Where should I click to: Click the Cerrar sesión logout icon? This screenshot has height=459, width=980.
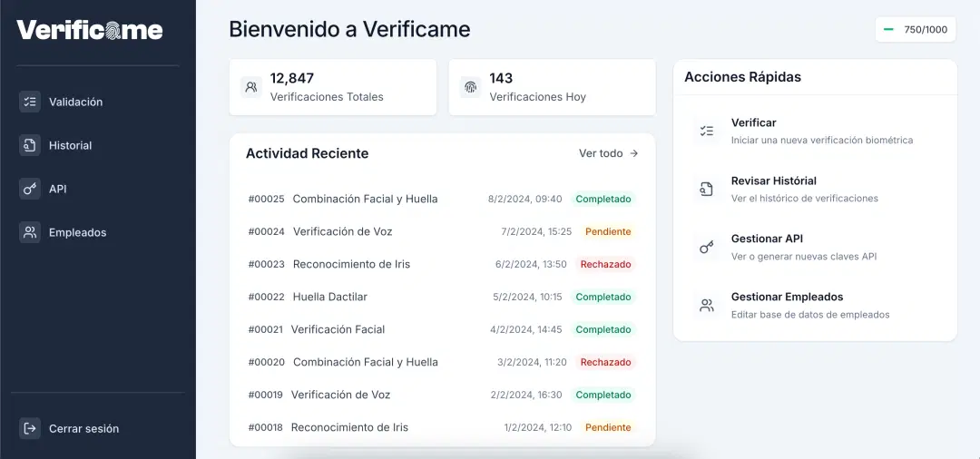pos(29,428)
